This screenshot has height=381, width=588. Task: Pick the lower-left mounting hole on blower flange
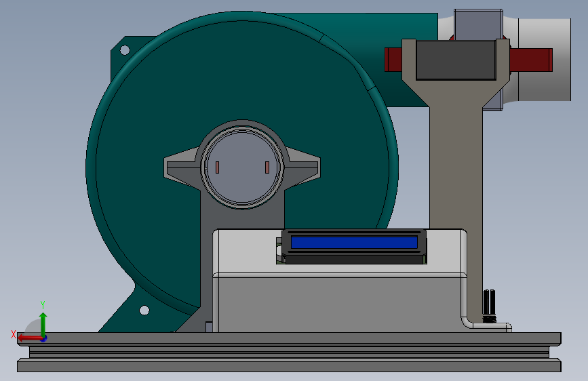[144, 310]
